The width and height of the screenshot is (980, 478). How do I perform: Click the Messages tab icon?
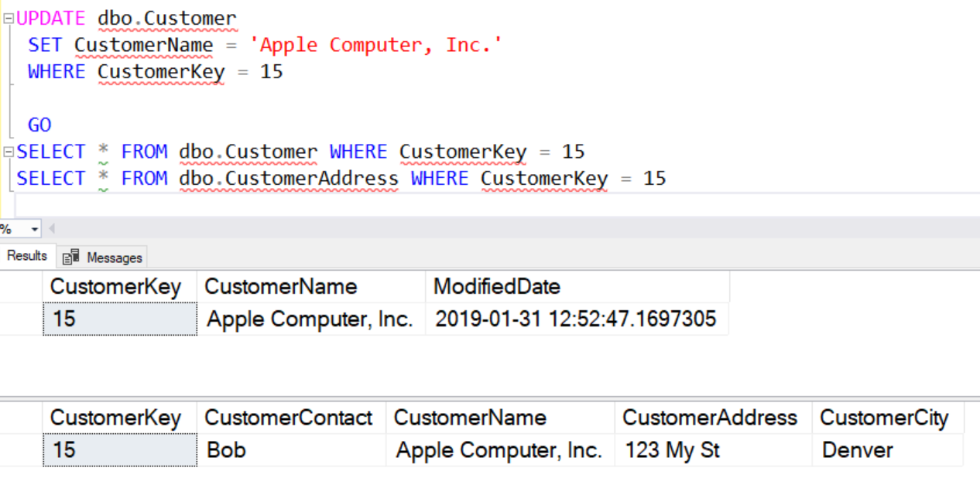click(x=71, y=258)
